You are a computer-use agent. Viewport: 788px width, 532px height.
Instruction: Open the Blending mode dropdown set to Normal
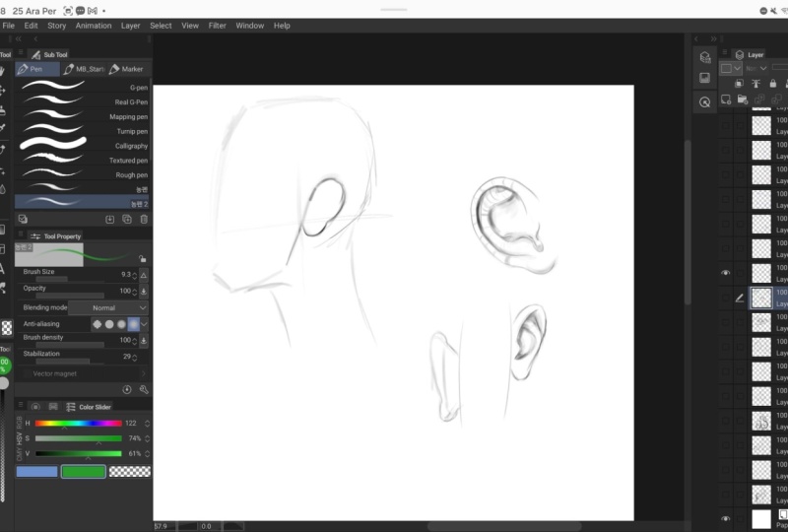tap(108, 307)
